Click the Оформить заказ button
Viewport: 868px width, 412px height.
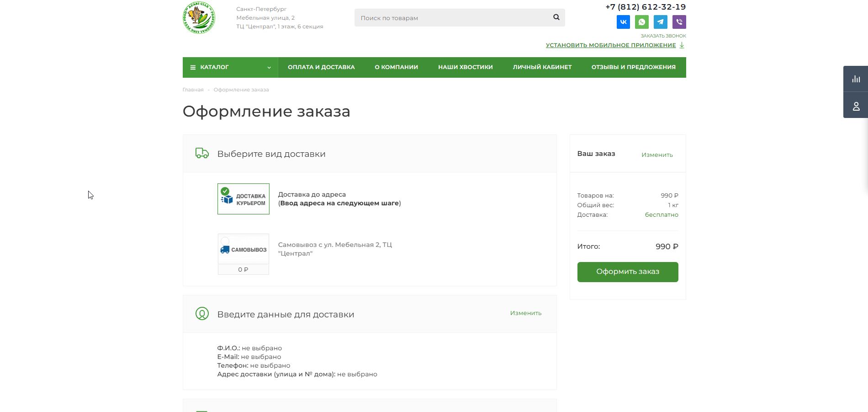[x=628, y=272]
